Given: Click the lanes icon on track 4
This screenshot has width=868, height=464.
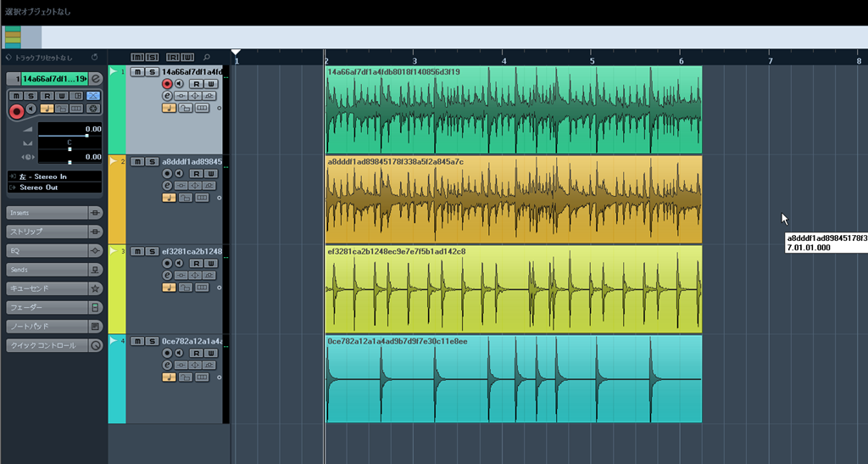Looking at the screenshot, I should [x=202, y=377].
